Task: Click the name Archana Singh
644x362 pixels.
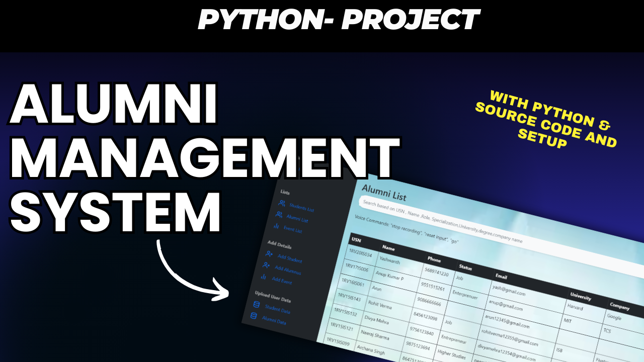Action: click(x=371, y=350)
